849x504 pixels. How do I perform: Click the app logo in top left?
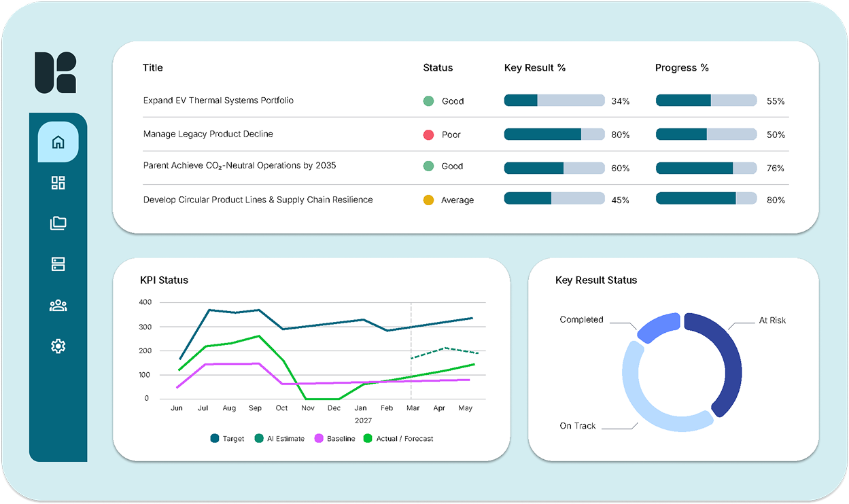[56, 72]
